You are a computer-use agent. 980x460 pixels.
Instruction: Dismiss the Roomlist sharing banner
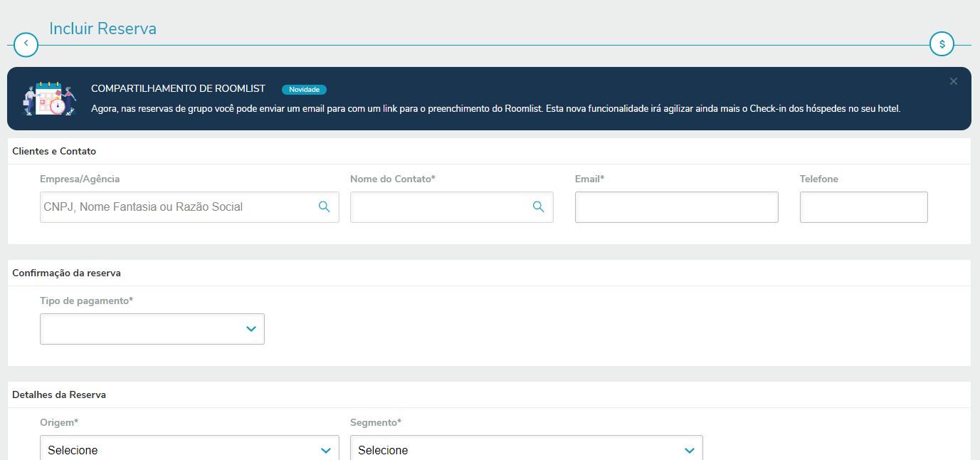(x=954, y=81)
